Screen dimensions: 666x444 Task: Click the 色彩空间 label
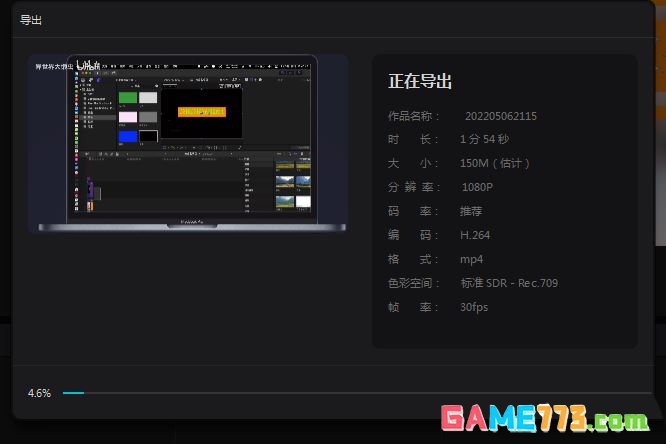(413, 283)
